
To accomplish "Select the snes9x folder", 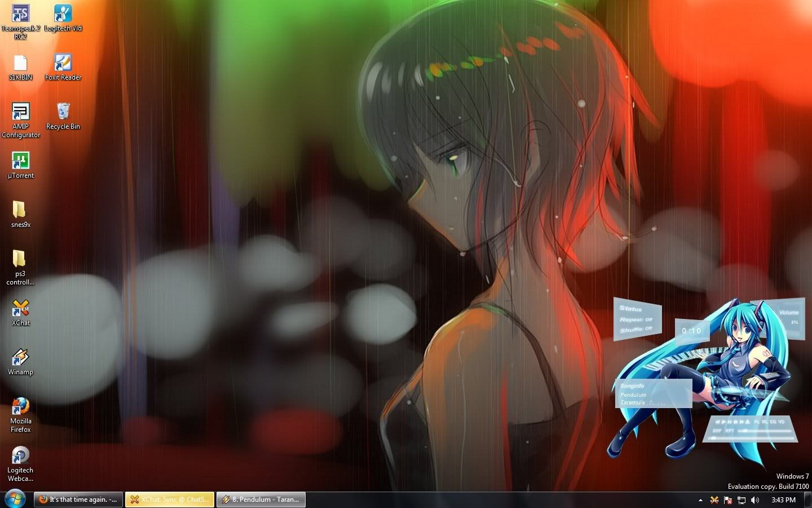I will [20, 214].
